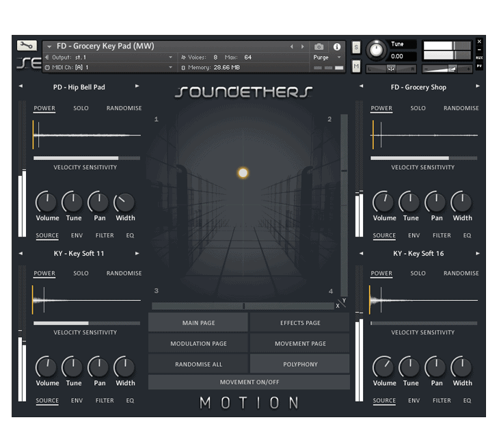Adjust Velocity Sensitivity slider of Key Soft 11
Image resolution: width=499 pixels, height=448 pixels.
(87, 324)
